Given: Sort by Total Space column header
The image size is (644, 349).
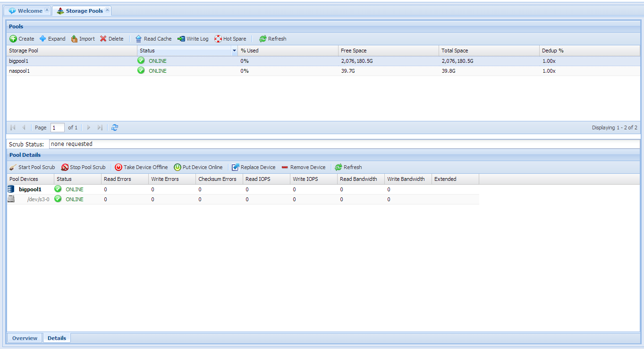Looking at the screenshot, I should coord(489,51).
